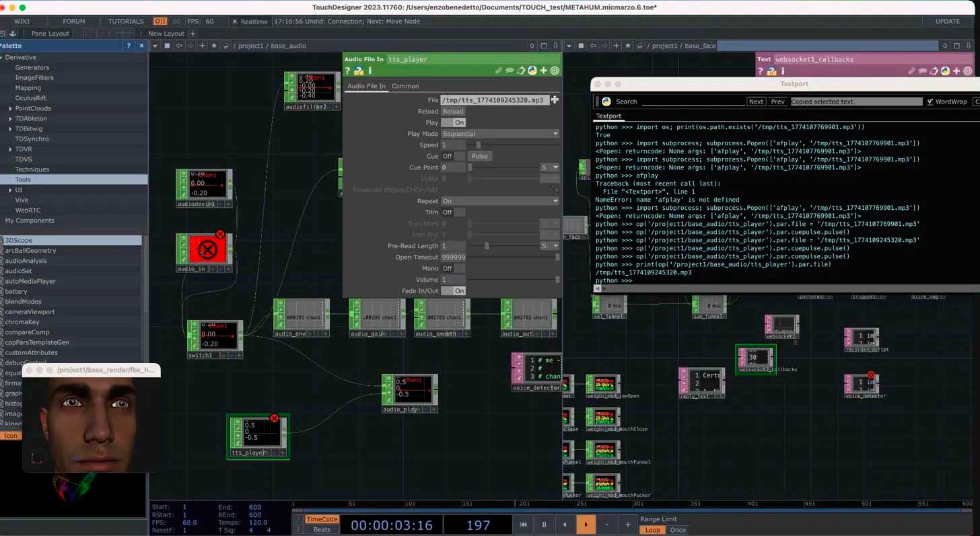Toggle the Realtime checkbox
Screen dimensions: 980x536
tap(234, 22)
